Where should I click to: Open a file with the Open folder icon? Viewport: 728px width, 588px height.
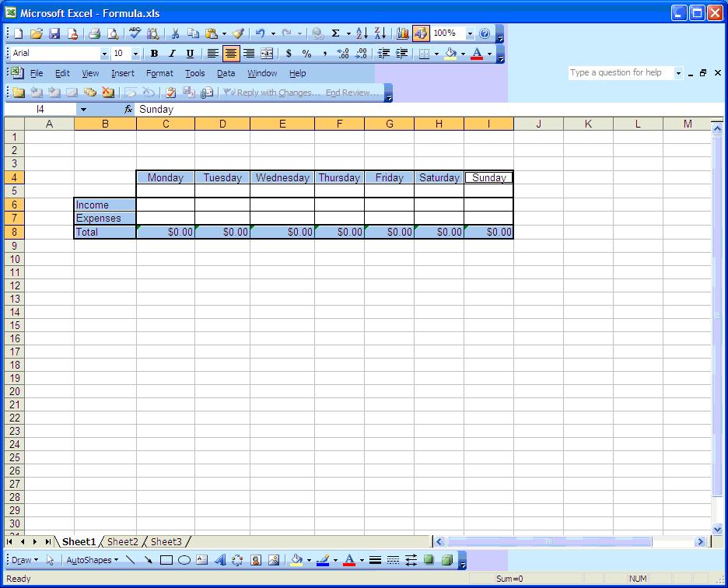(37, 33)
